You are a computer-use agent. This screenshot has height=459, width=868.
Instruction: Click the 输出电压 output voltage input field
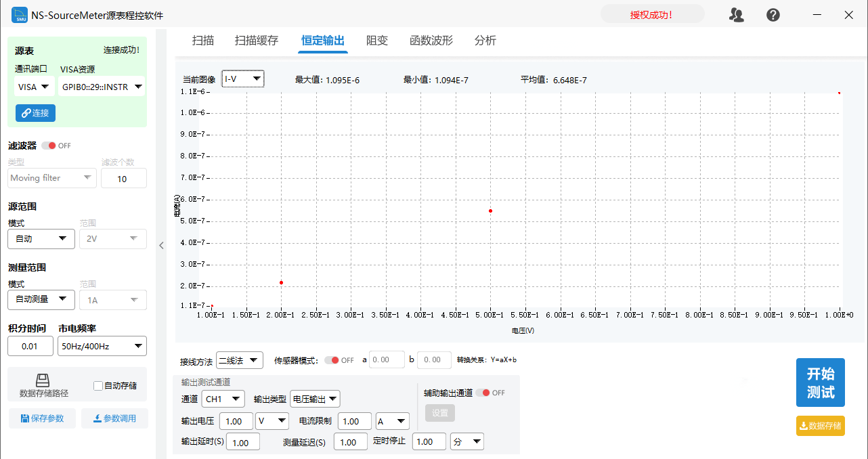point(236,420)
